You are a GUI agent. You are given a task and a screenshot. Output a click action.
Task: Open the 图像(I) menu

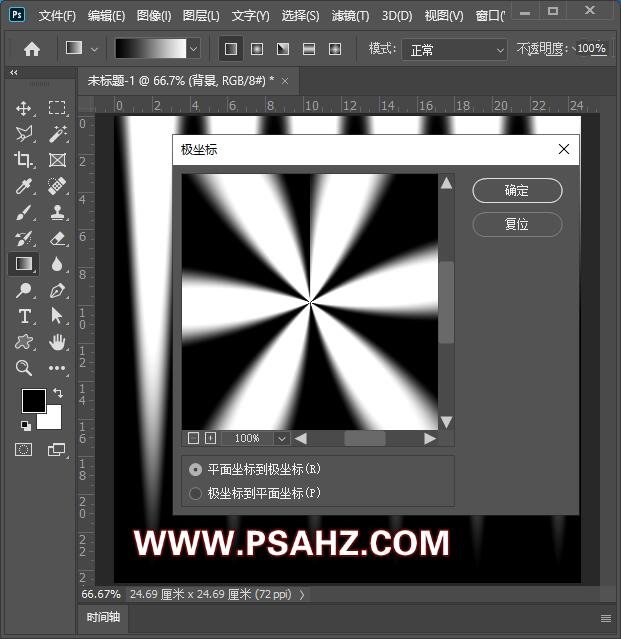[154, 16]
